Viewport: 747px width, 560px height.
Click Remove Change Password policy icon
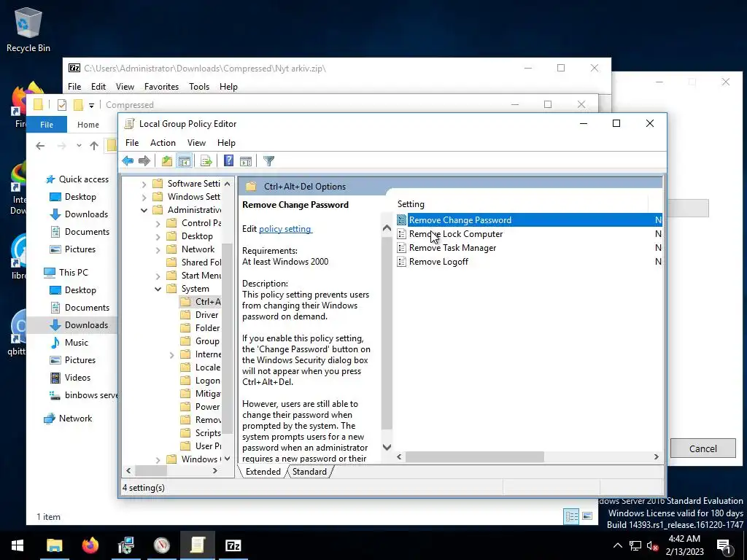click(x=402, y=220)
